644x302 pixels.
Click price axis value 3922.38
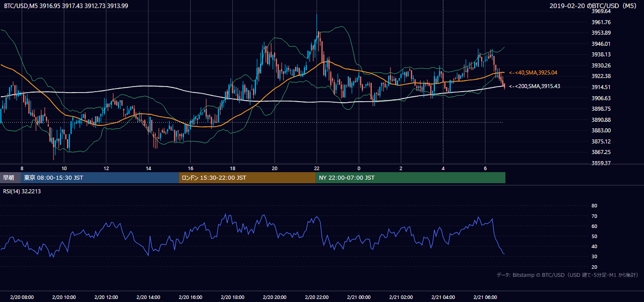(601, 77)
